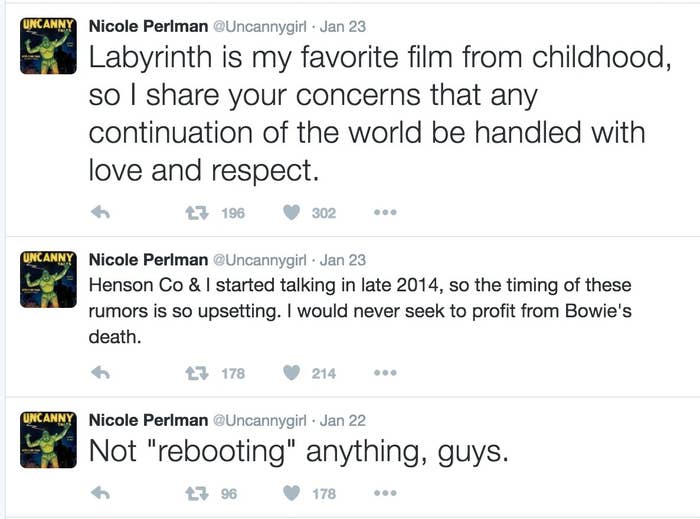
Task: Open Nicole Perlman profile from first tweet
Action: 148,26
